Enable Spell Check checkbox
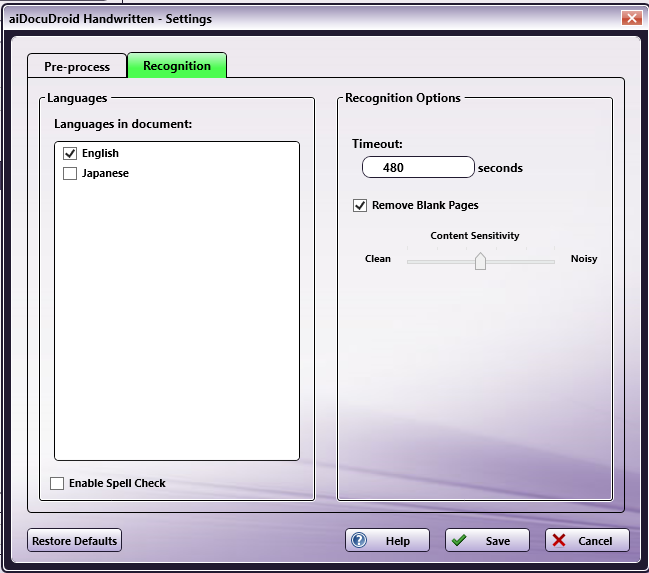This screenshot has width=649, height=573. click(57, 483)
